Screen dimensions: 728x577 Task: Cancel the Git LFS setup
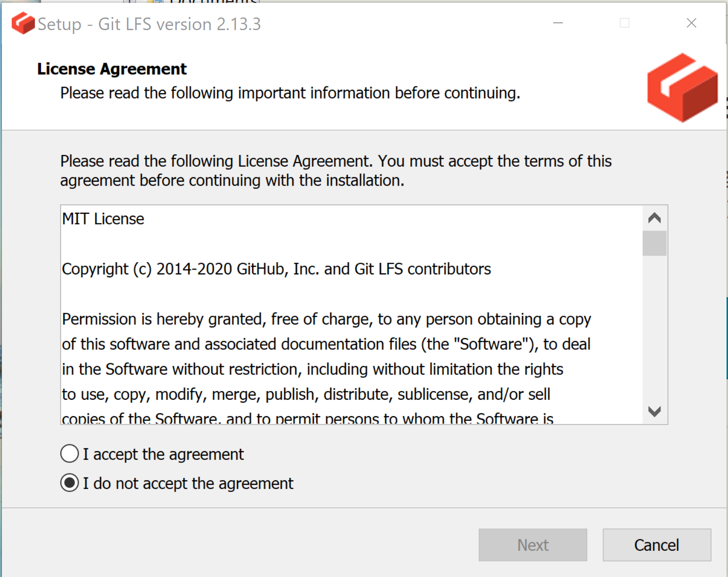pos(657,545)
